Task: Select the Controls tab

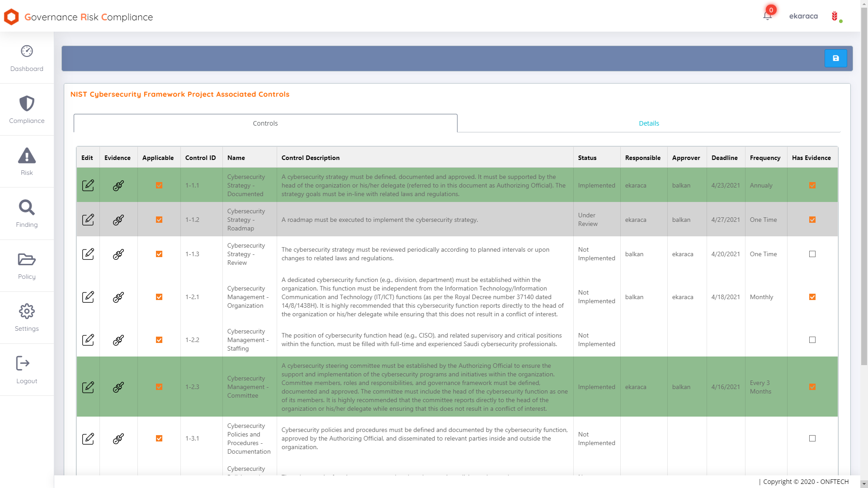Action: coord(265,123)
